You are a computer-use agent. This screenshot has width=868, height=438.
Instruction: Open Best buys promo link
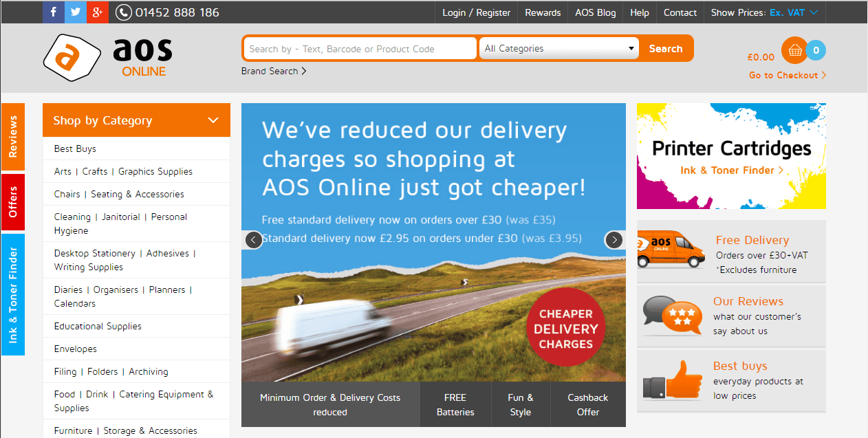click(740, 366)
